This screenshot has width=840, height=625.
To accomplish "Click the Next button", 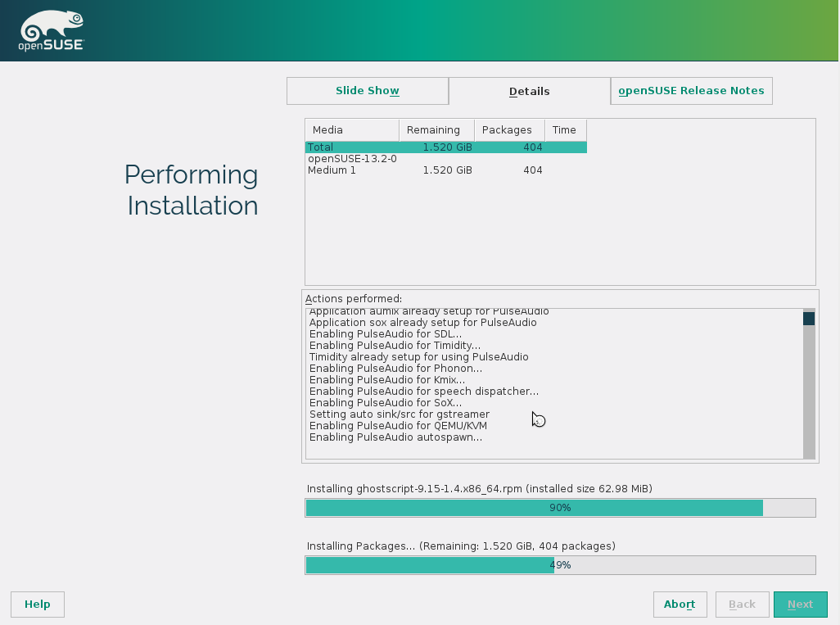I will tap(801, 604).
